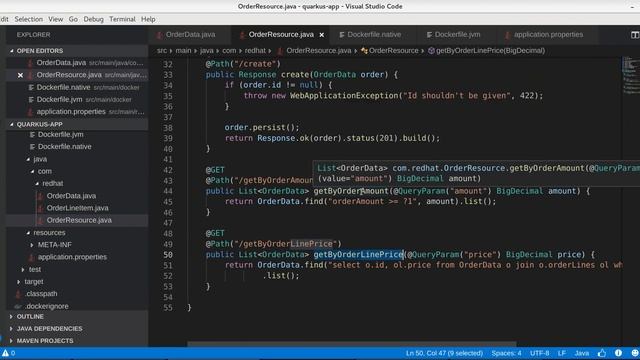Viewport: 640px width, 360px height.
Task: Open the Go menu
Action: point(73,19)
